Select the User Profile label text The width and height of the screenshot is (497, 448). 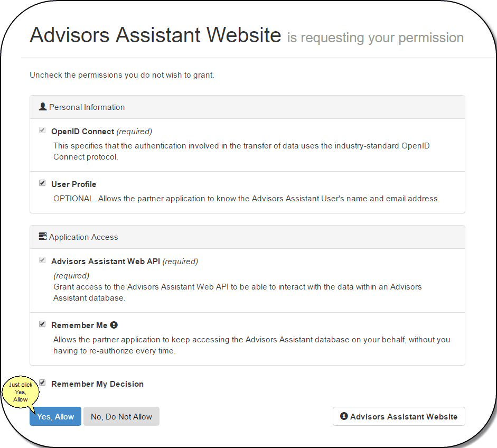pos(73,184)
